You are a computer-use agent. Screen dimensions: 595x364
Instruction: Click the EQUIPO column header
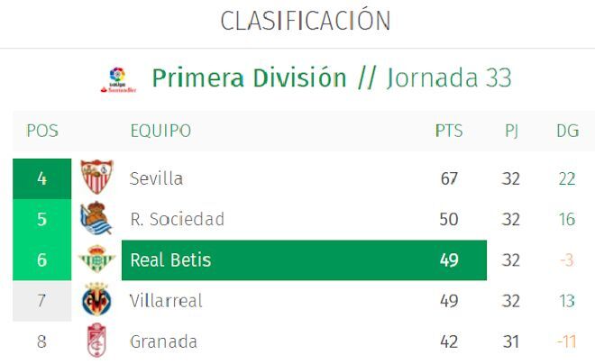pyautogui.click(x=160, y=131)
